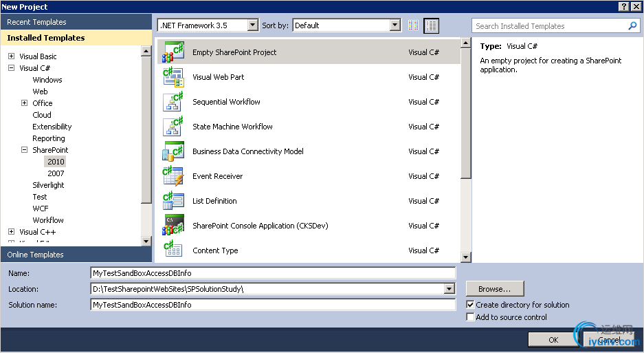Select the Reporting category
644x353 pixels.
coord(49,138)
